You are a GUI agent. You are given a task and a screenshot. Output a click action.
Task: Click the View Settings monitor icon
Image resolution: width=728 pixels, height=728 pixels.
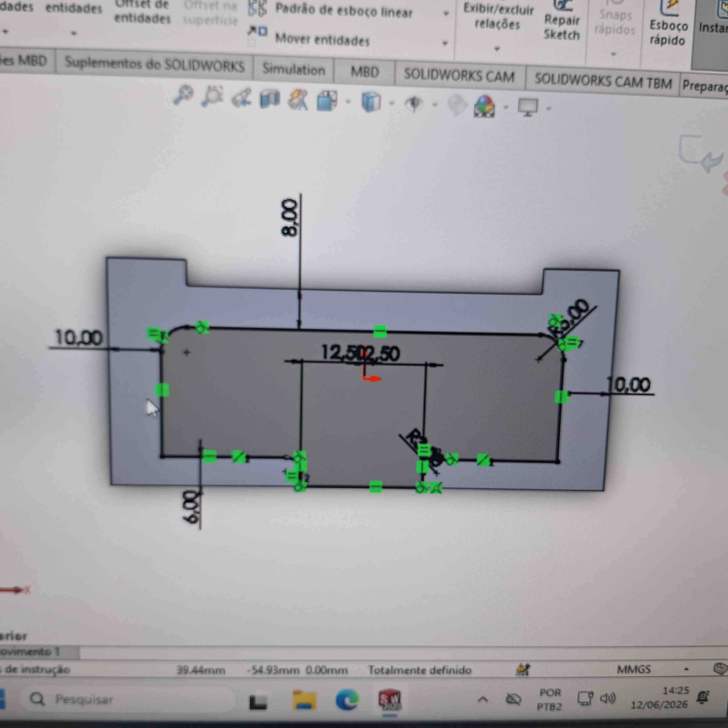coord(527,108)
